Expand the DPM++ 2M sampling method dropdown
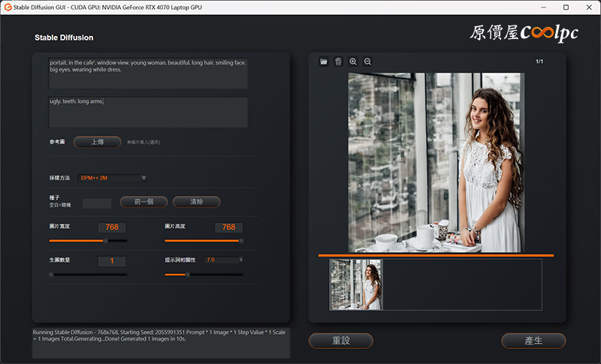The width and height of the screenshot is (601, 364). point(143,178)
